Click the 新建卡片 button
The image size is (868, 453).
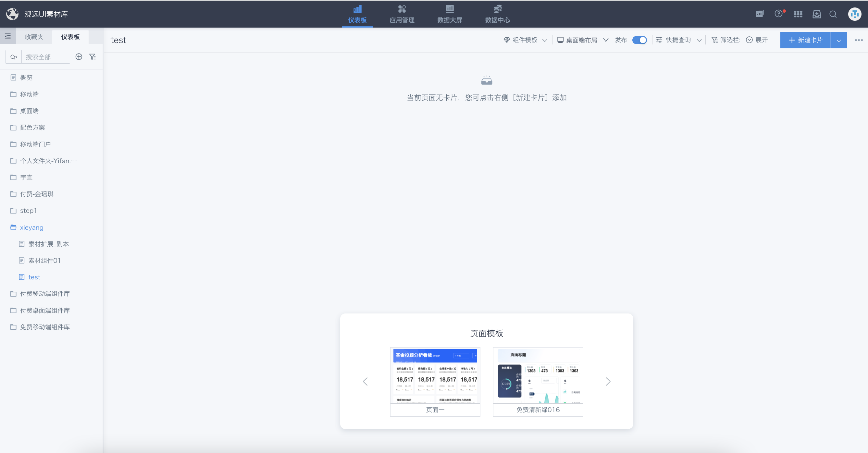pos(805,41)
